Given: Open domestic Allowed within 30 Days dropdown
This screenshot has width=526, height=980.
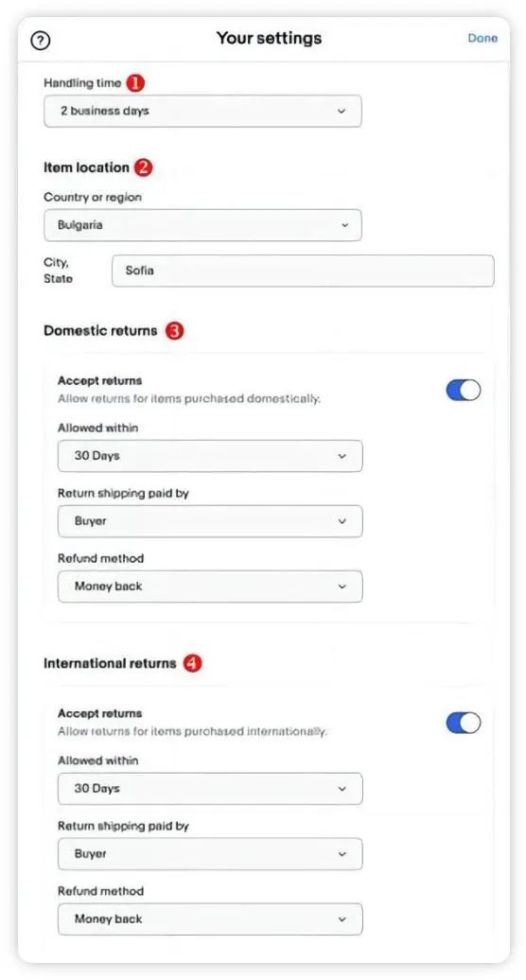Looking at the screenshot, I should (x=210, y=456).
